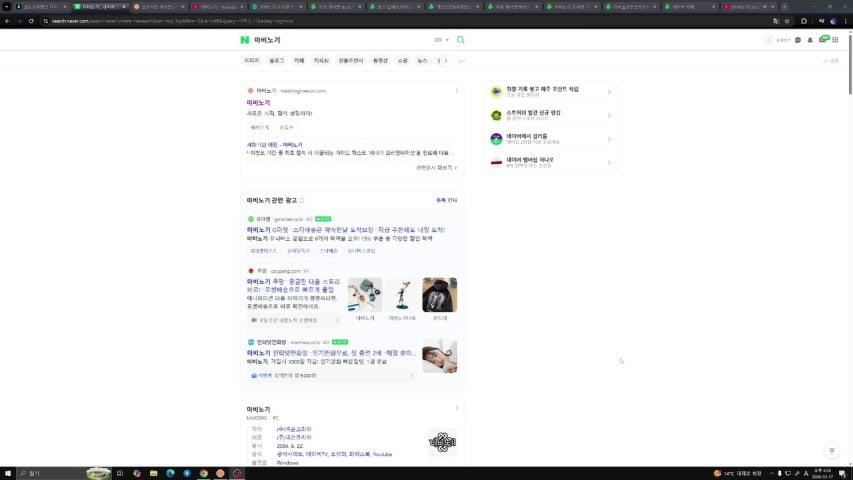Expand search tabs with the right chevron
Image resolution: width=853 pixels, height=480 pixels.
(x=446, y=61)
